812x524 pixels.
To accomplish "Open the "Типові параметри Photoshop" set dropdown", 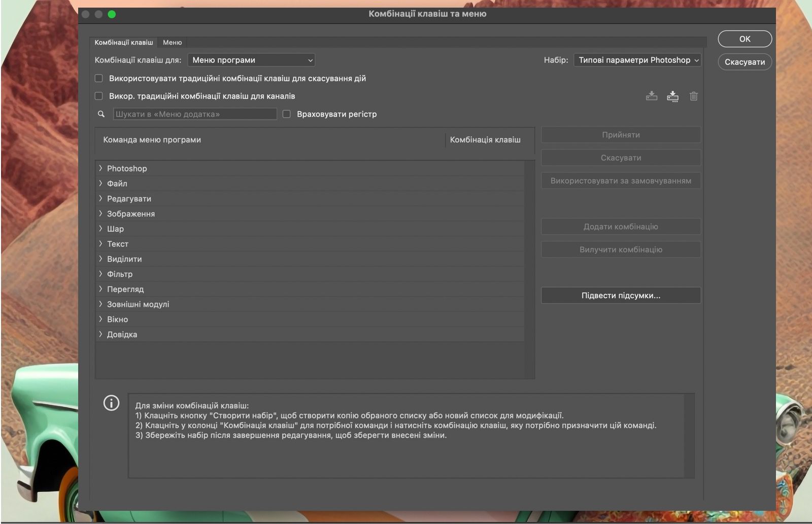I will (637, 60).
